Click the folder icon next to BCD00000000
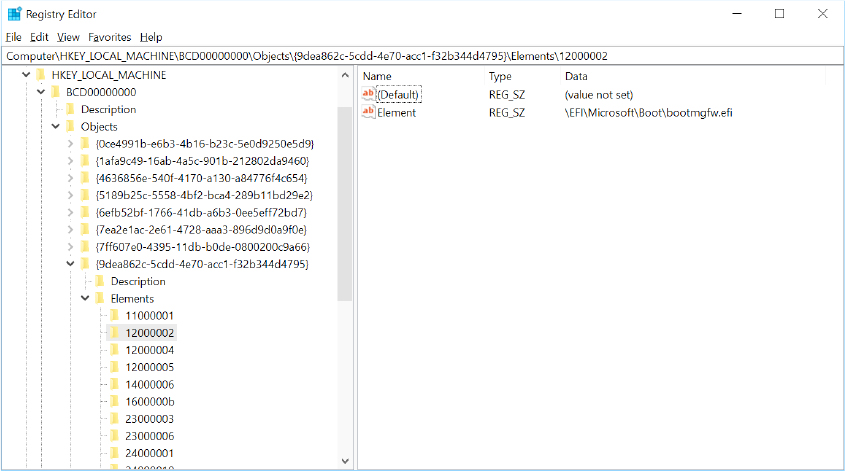The height and width of the screenshot is (471, 845). pos(55,92)
